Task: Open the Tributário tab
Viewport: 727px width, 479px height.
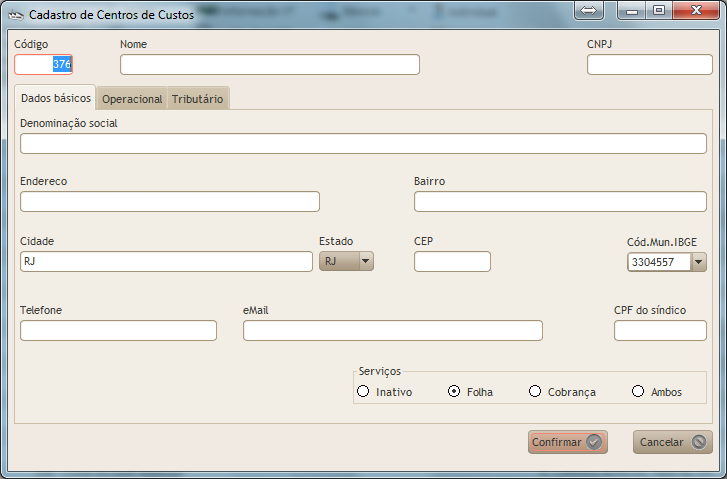Action: (197, 99)
